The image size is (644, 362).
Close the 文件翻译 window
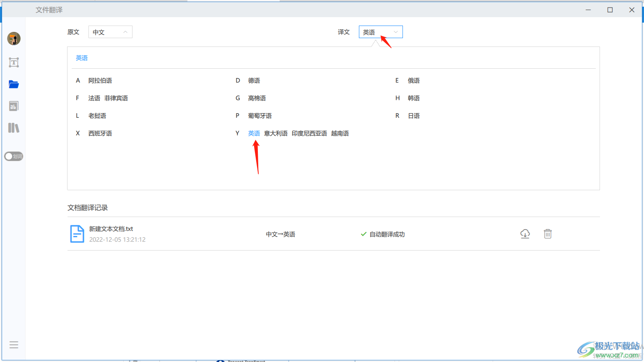click(632, 10)
